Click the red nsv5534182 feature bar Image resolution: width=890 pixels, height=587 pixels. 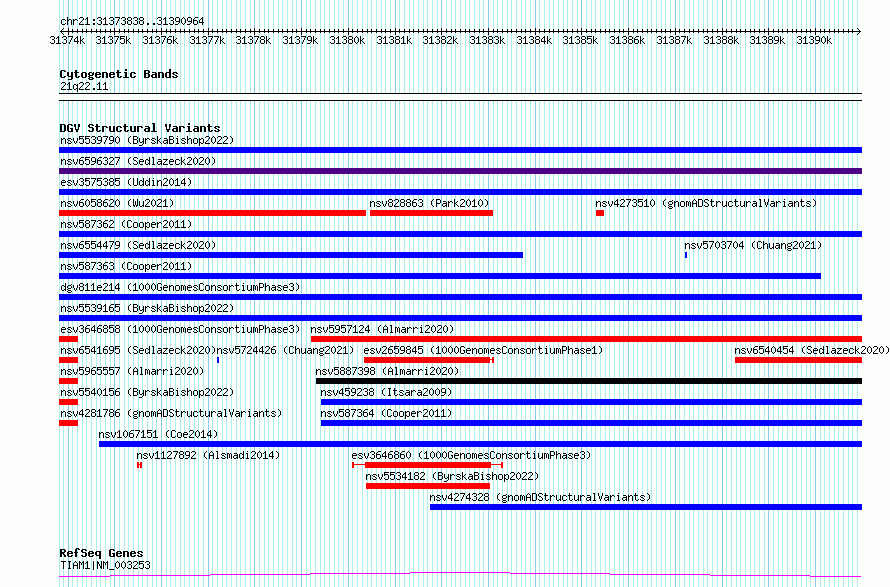click(428, 486)
